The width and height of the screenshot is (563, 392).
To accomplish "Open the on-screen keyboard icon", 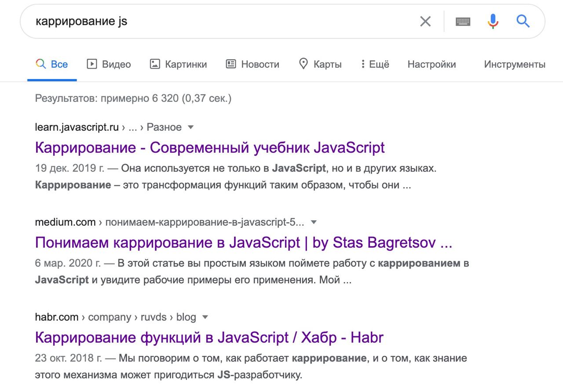I will [463, 21].
